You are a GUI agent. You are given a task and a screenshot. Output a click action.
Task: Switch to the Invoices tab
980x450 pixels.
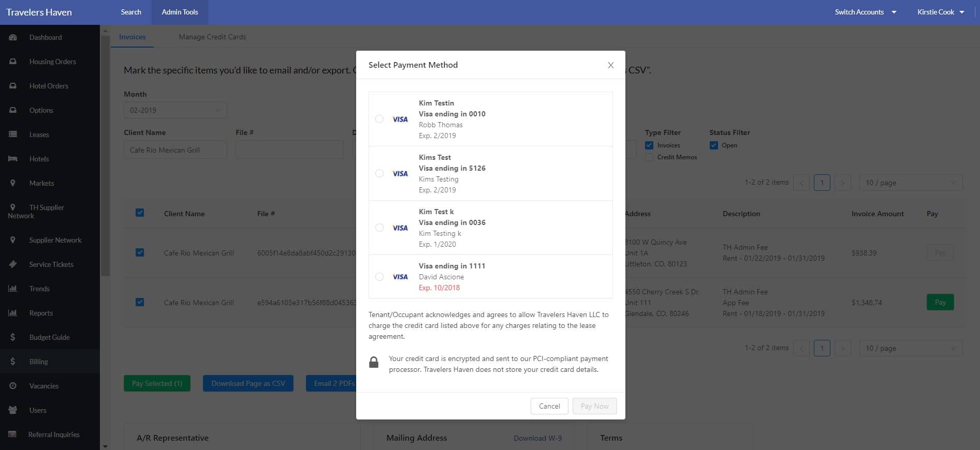[133, 37]
